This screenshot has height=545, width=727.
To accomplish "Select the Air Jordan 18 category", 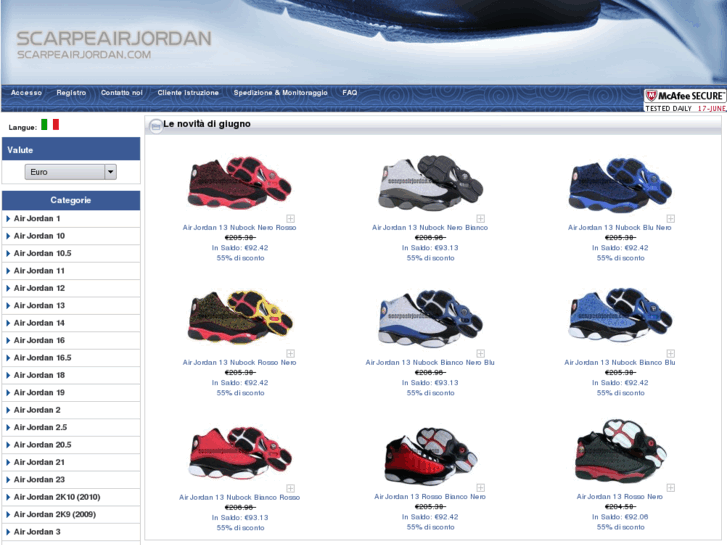I will point(71,375).
